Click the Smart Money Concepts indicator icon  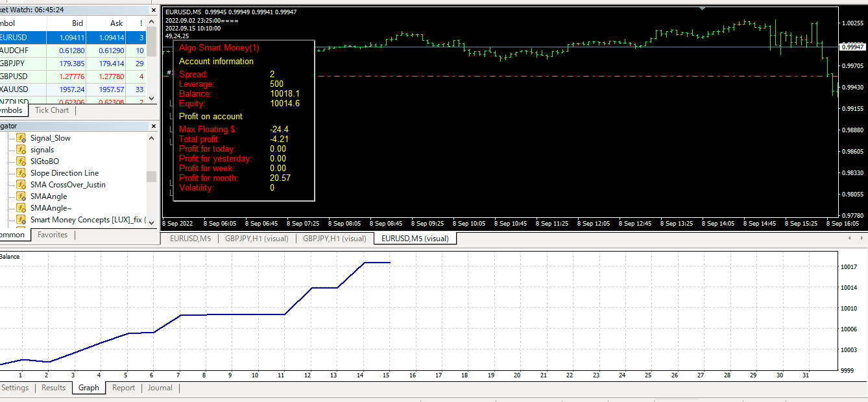pos(21,220)
